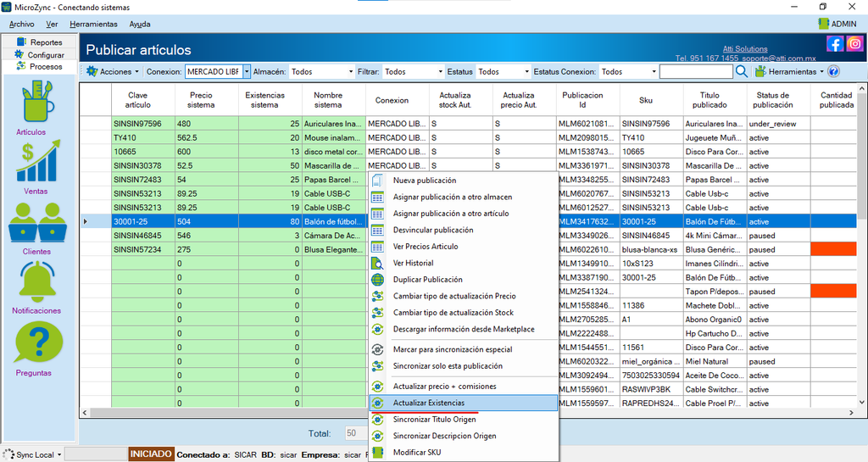Expand the Sync Local dropdown arrow
Screen dimensions: 868x462
coord(59,455)
